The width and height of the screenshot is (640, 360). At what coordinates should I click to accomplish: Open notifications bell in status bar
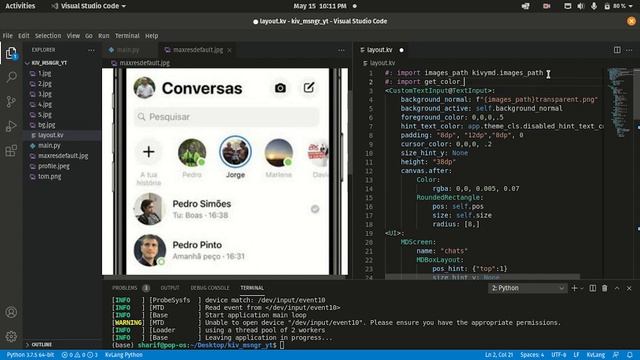tap(630, 355)
